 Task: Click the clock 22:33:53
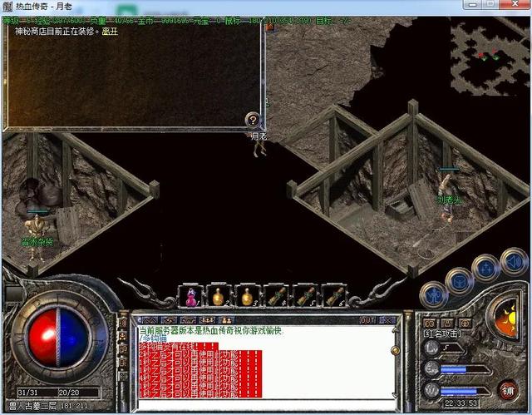coord(461,403)
